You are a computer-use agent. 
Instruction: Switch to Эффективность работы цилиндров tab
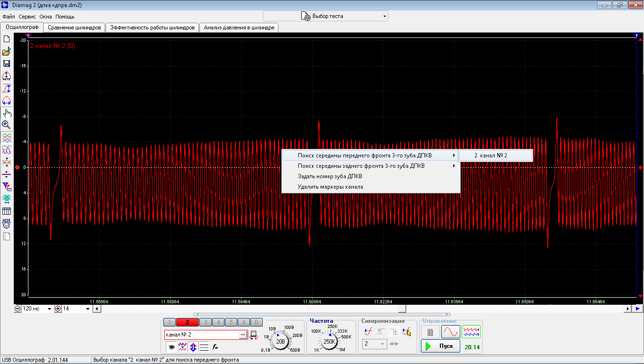[x=152, y=27]
